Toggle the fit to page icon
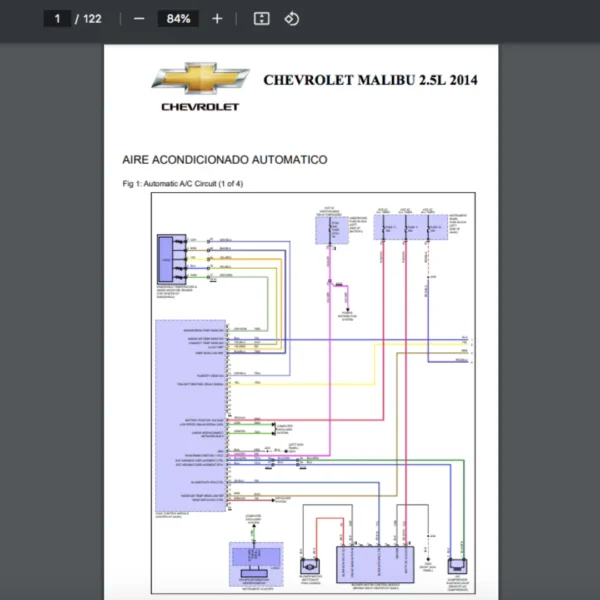This screenshot has width=600, height=600. [x=261, y=19]
